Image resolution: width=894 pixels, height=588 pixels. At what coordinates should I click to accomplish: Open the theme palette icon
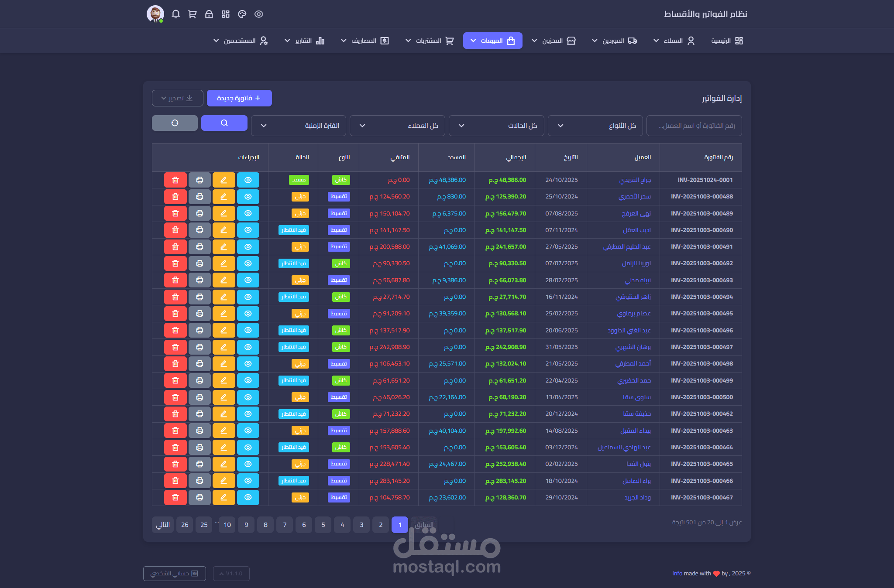pos(242,14)
